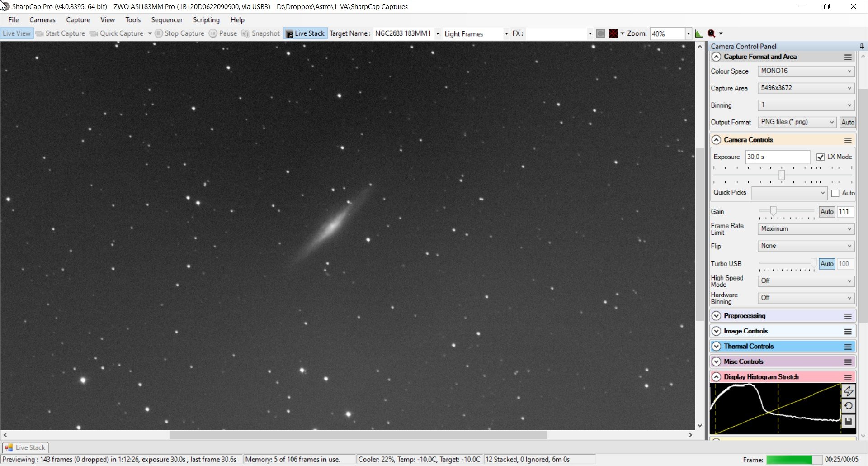Select the Live Stack bottom tab
Viewport: 868px width, 466px height.
tap(25, 447)
